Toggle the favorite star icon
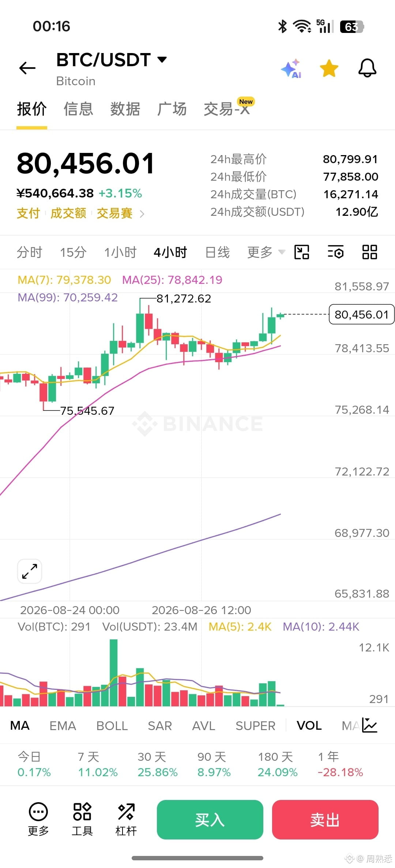Viewport: 395px width, 868px height. point(329,68)
